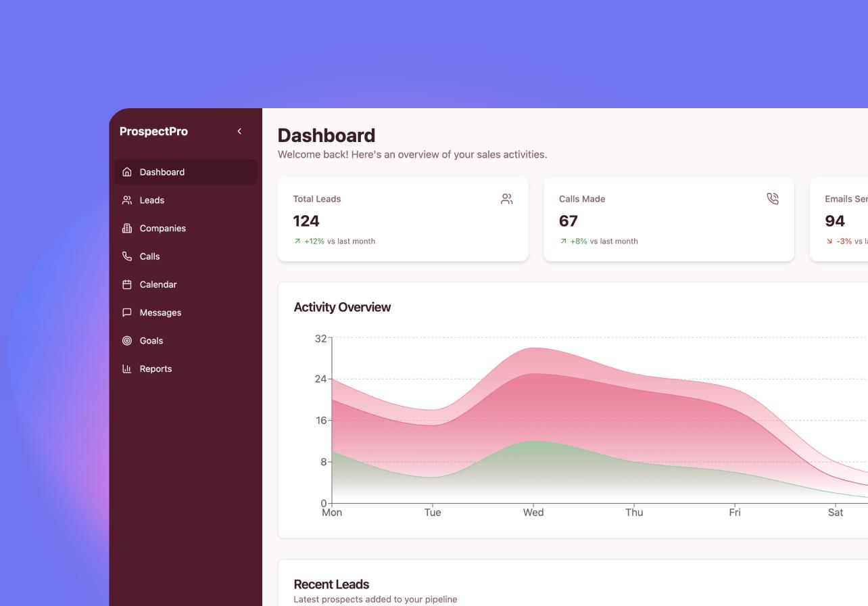Navigate to the Calendar section
Screen dimensions: 868x606
pyautogui.click(x=158, y=284)
